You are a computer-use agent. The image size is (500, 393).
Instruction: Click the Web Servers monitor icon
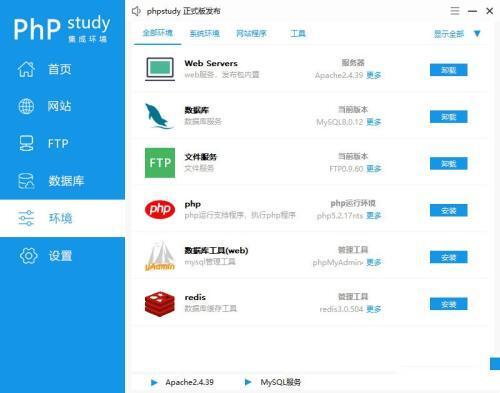click(160, 69)
